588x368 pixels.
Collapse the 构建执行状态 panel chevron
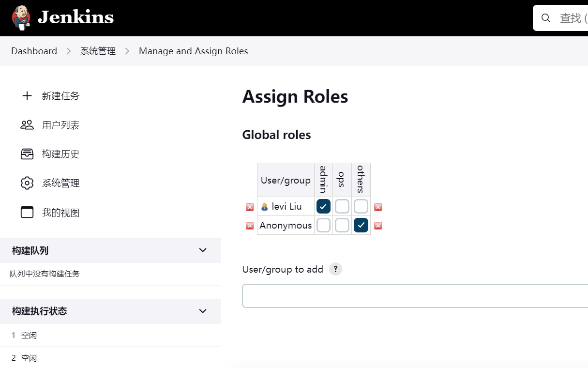click(203, 311)
